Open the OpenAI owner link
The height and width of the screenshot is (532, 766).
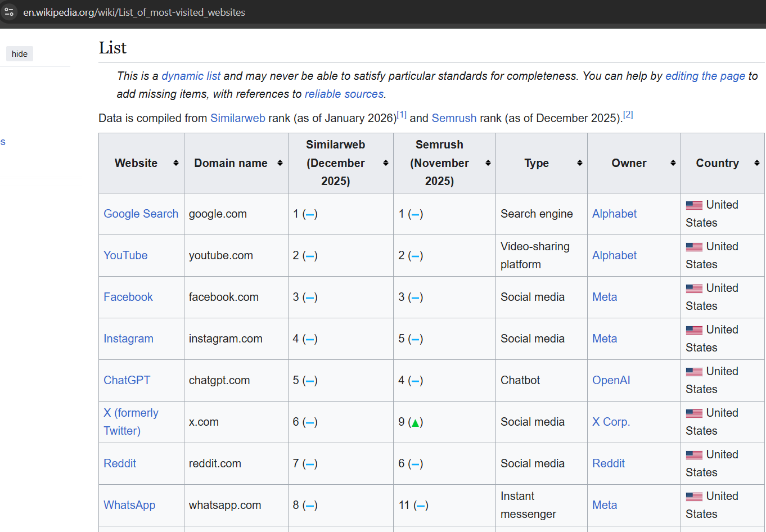coord(611,380)
